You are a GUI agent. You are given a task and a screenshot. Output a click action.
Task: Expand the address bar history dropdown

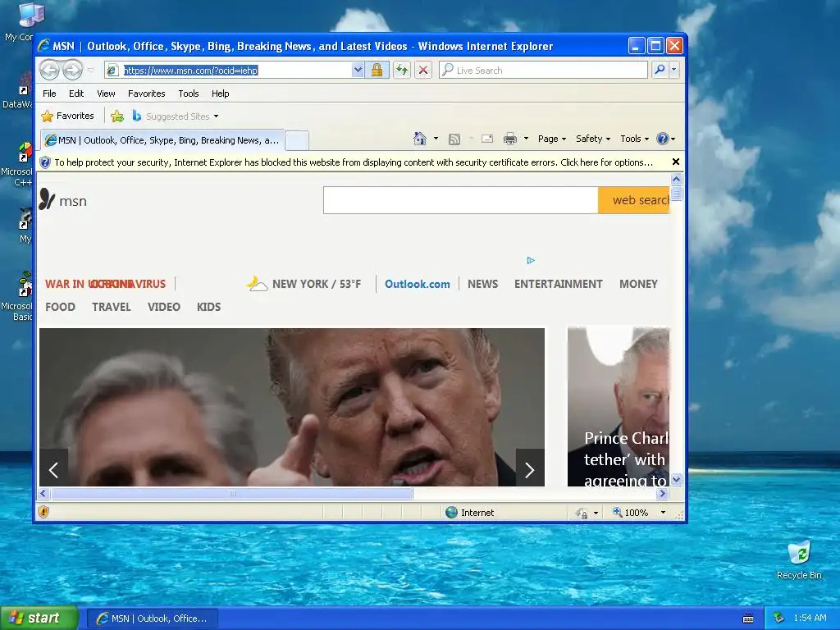tap(358, 71)
